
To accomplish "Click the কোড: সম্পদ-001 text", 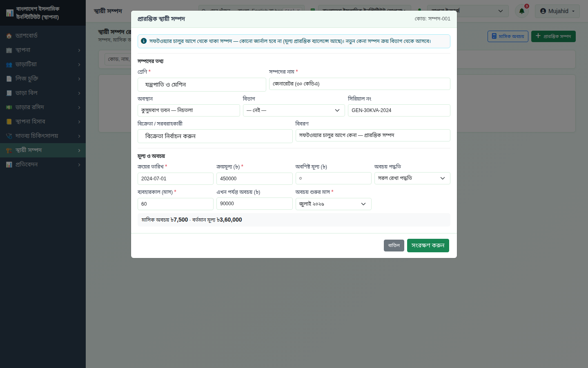I will pyautogui.click(x=432, y=19).
